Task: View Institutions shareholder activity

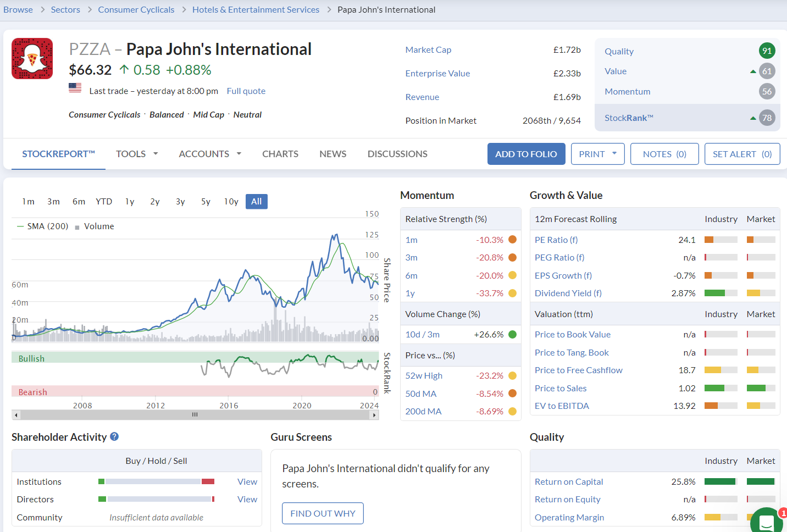Action: click(247, 481)
